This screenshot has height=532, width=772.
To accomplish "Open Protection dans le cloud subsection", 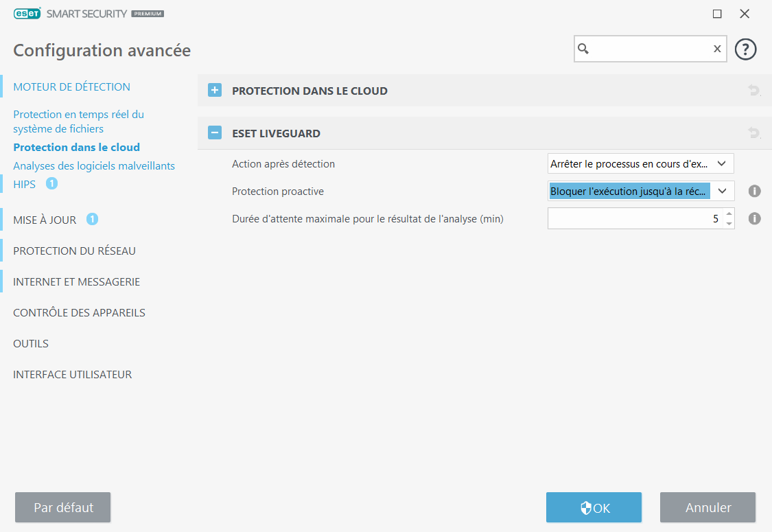I will click(76, 148).
